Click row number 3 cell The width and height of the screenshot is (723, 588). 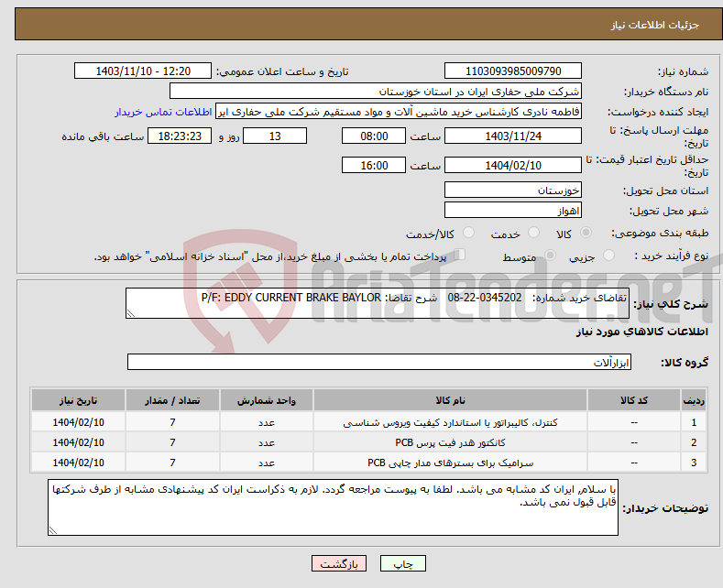(694, 463)
